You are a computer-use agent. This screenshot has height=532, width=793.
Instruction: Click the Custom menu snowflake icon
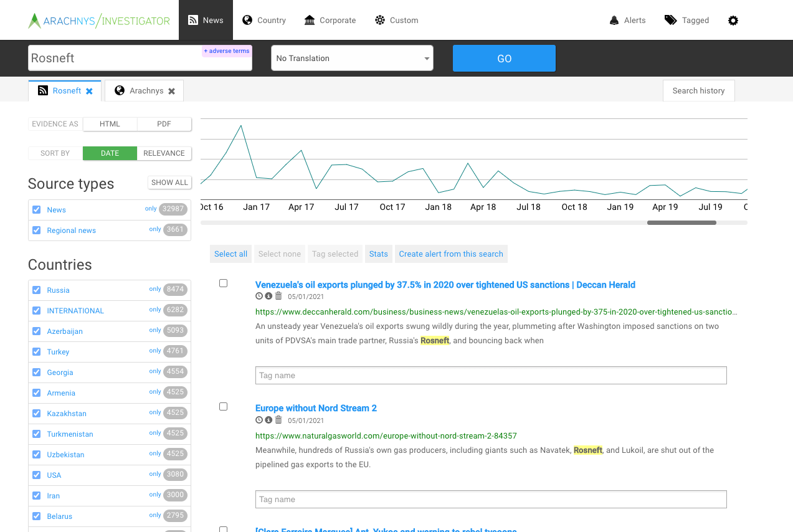point(380,20)
